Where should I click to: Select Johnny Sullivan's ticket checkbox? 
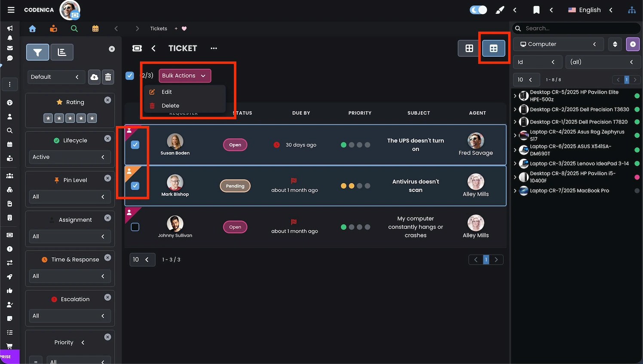point(135,227)
